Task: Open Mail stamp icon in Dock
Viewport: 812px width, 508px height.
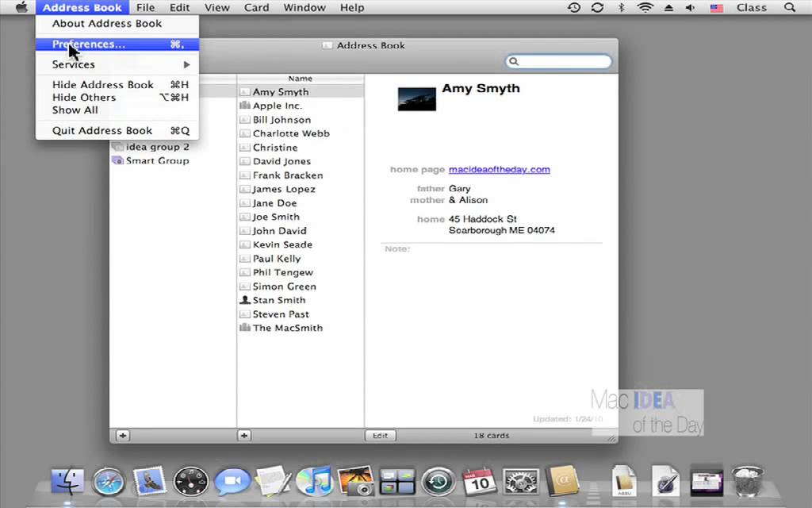Action: 149,480
